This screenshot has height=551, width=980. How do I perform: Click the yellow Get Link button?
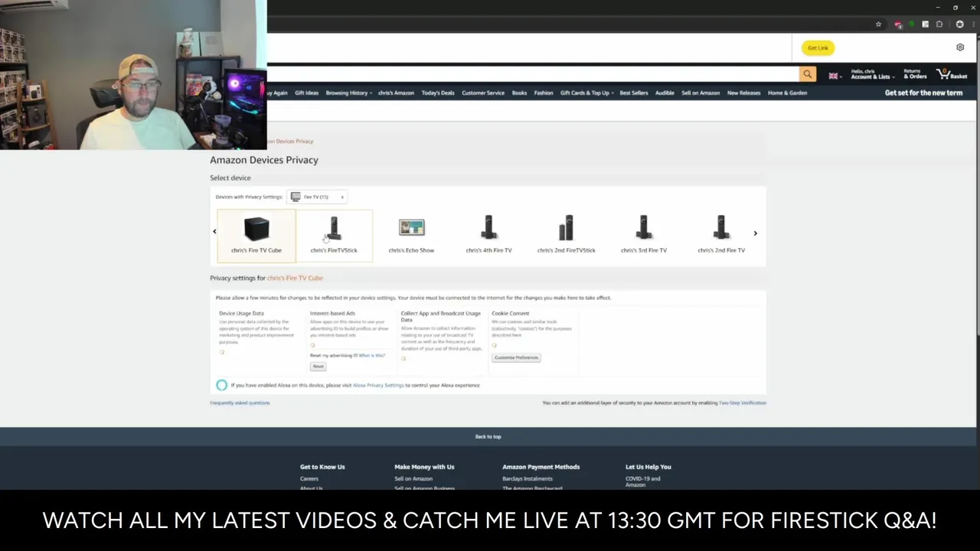(x=818, y=47)
